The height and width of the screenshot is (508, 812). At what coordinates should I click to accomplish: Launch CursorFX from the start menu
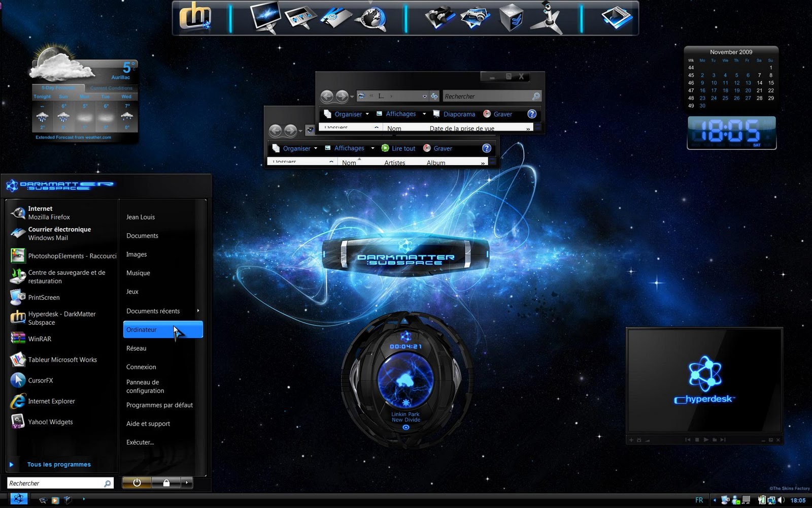coord(62,380)
